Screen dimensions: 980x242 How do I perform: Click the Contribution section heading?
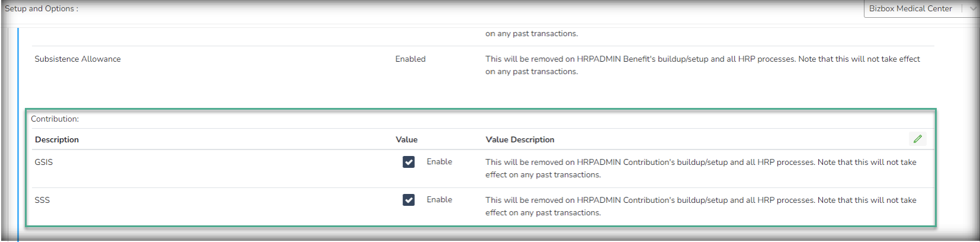click(x=55, y=119)
